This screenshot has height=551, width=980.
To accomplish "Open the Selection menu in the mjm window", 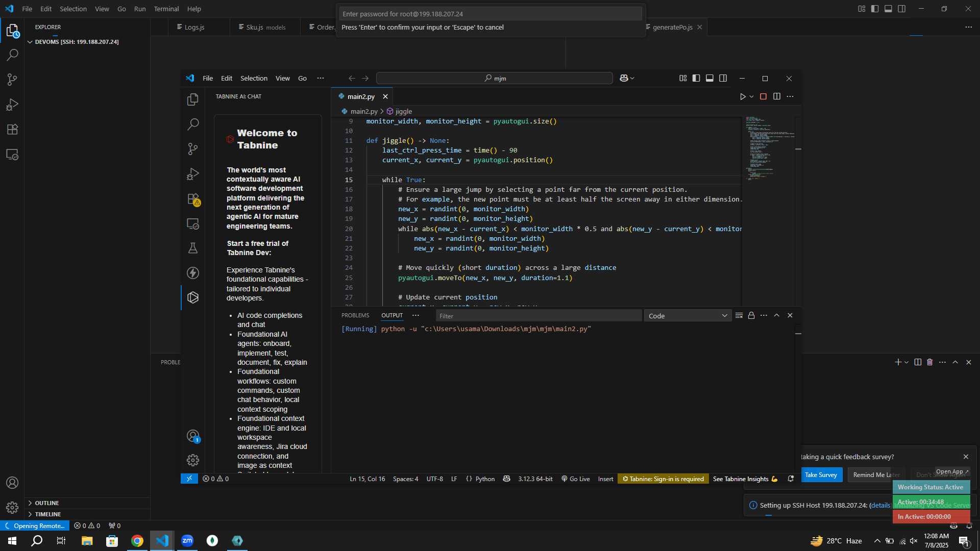I will pos(254,78).
